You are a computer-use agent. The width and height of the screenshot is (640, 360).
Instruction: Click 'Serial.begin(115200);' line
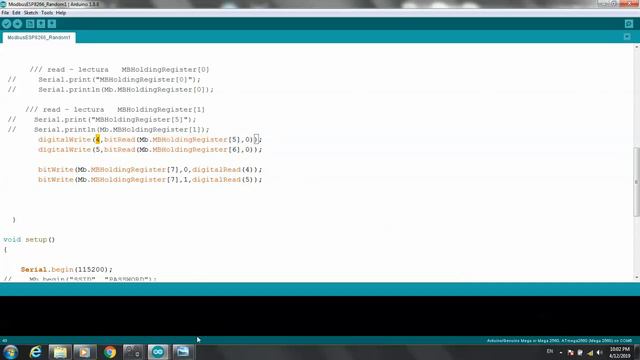[67, 269]
